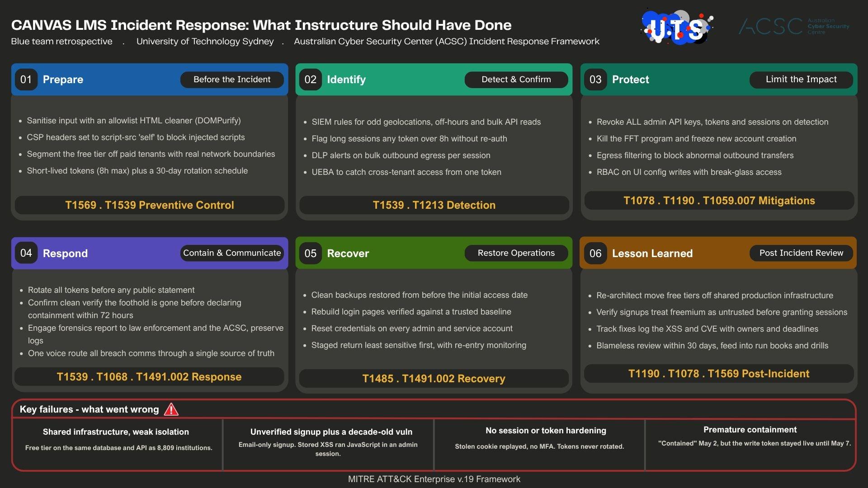Click the Prepare header title
This screenshot has height=488, width=868.
tap(63, 80)
